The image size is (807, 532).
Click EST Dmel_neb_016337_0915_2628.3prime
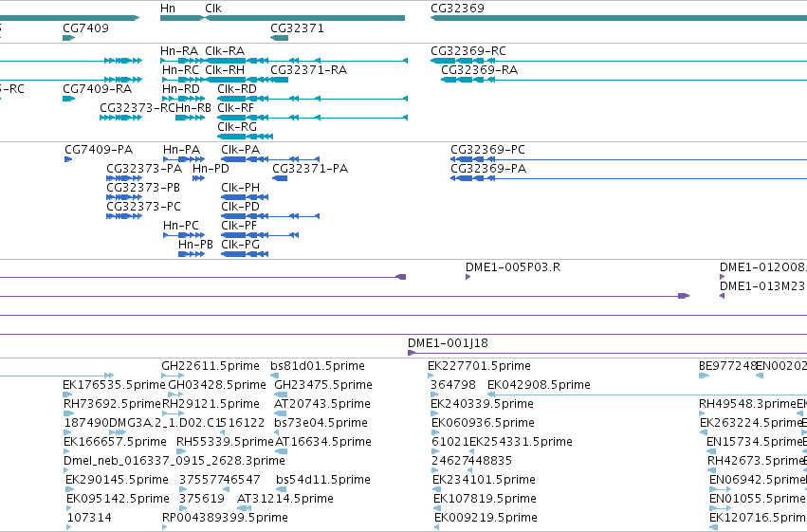tap(174, 461)
